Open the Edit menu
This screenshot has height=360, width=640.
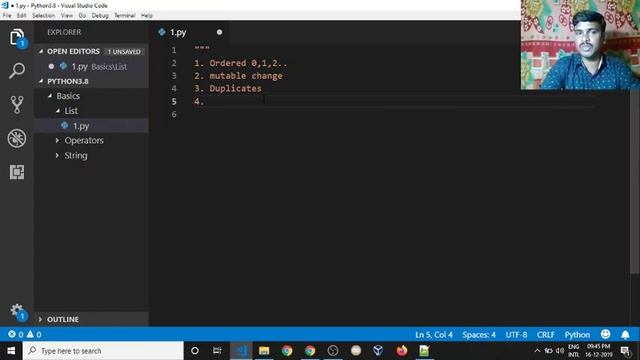pos(22,16)
